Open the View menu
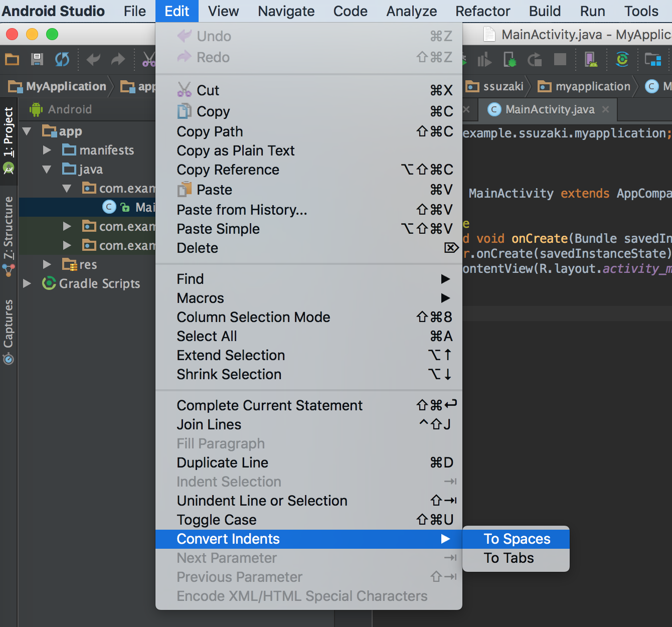 pos(224,11)
